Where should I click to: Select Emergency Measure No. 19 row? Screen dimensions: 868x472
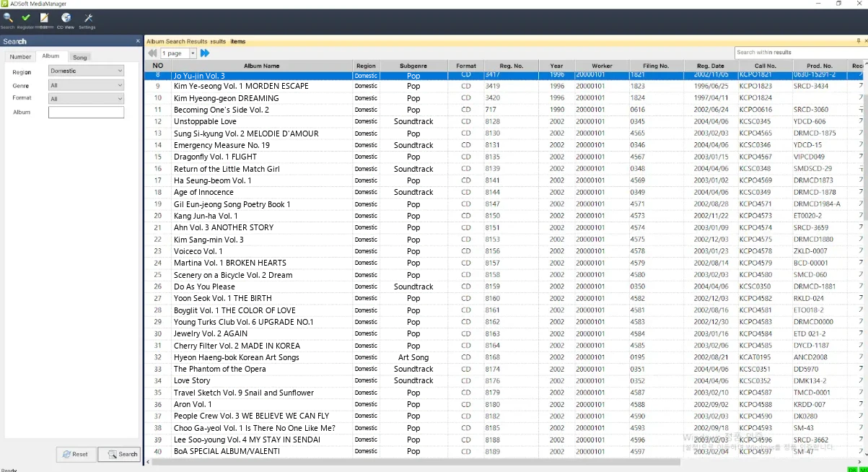(504, 145)
